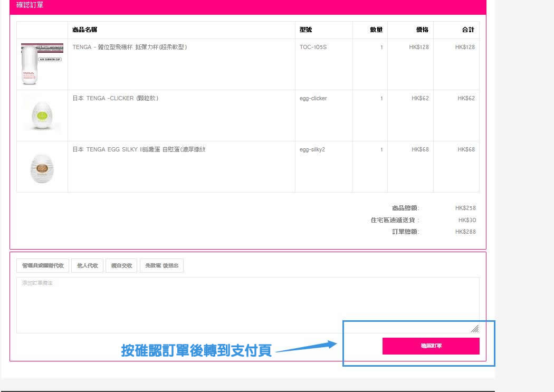Click the HK$30 delivery fee value

click(x=467, y=220)
